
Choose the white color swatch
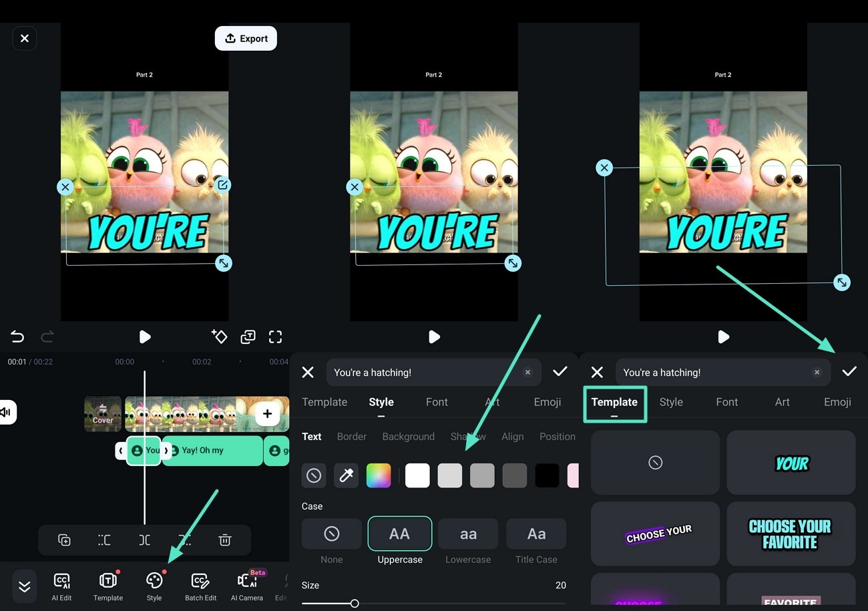[417, 475]
